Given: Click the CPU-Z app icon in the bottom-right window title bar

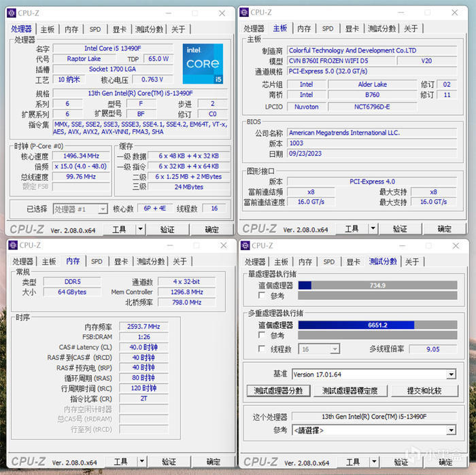Looking at the screenshot, I should tap(245, 245).
